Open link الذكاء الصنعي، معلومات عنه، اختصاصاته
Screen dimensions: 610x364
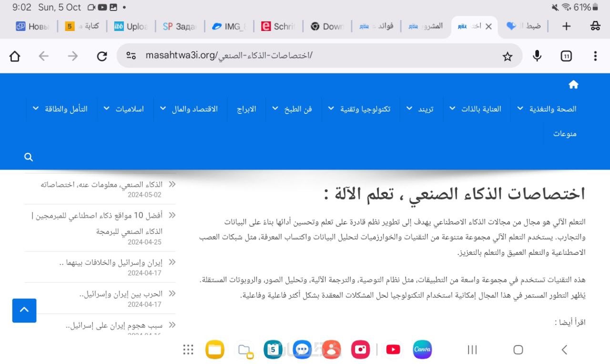pos(102,184)
